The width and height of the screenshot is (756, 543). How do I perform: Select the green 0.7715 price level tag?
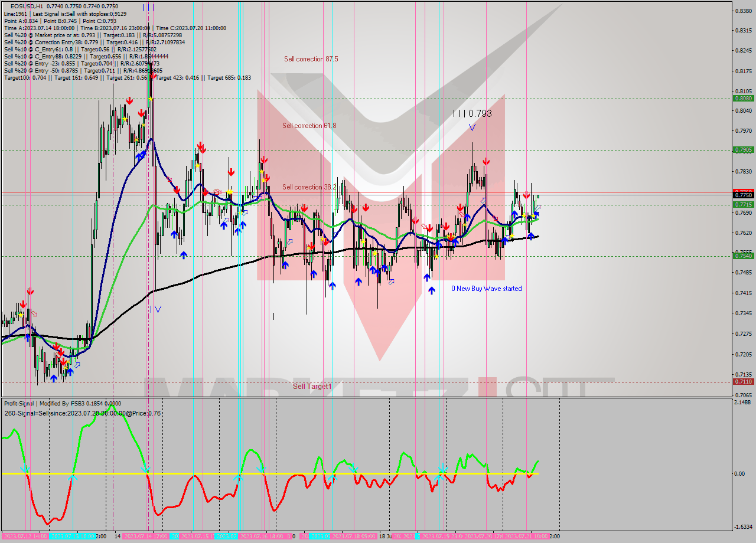point(743,204)
